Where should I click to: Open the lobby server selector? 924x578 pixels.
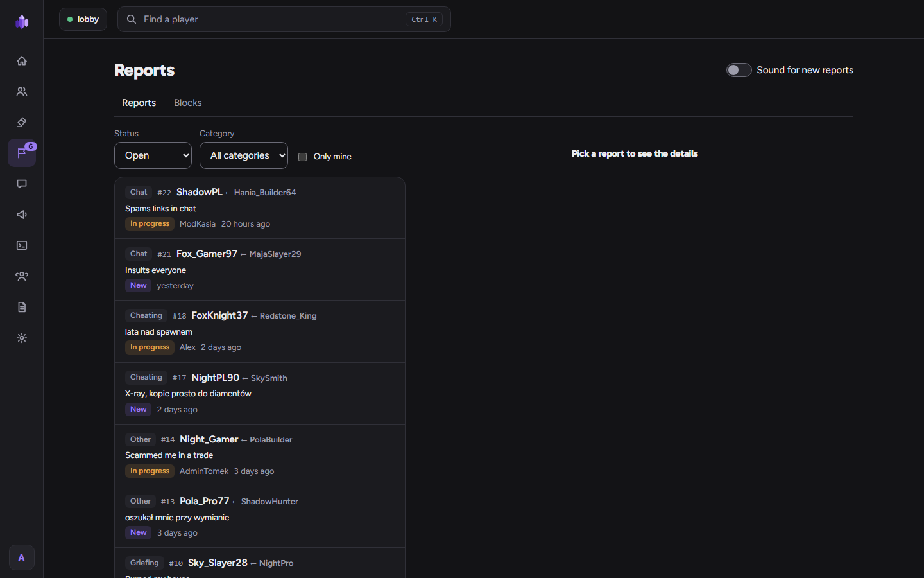[83, 19]
